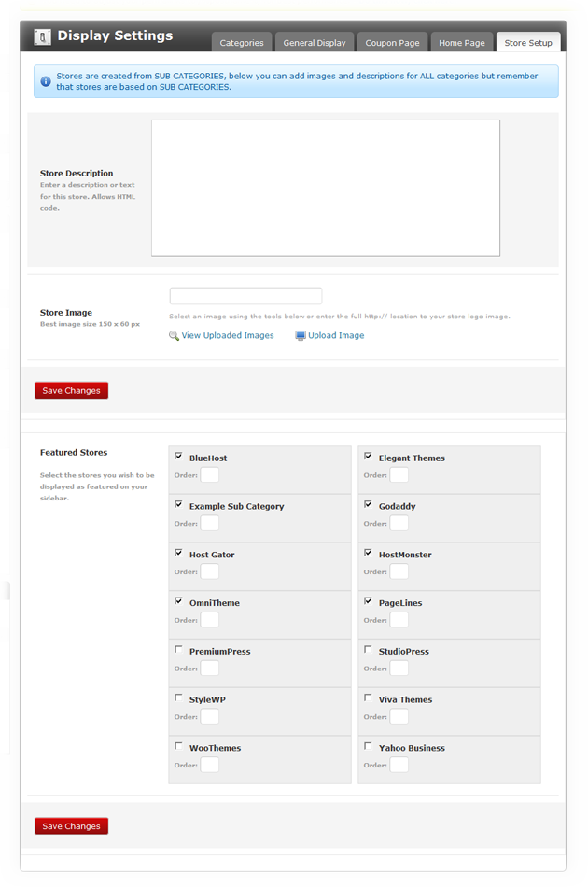Focus the WooThemes Order field
This screenshot has height=887, width=588.
[x=210, y=765]
